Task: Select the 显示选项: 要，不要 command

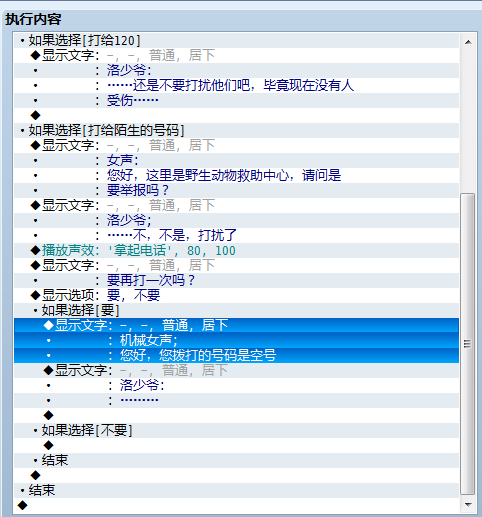Action: [x=236, y=295]
